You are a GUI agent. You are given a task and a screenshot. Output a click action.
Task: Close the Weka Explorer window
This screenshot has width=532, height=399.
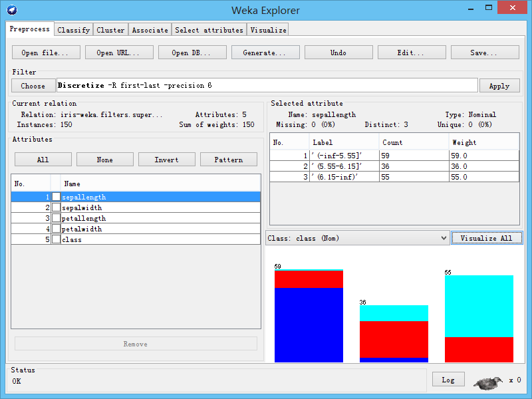pos(512,7)
